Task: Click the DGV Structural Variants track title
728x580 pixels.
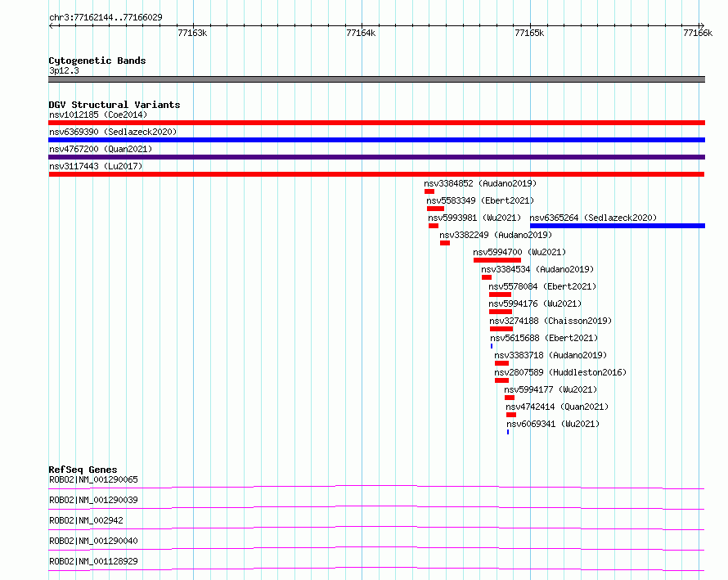Action: tap(115, 105)
